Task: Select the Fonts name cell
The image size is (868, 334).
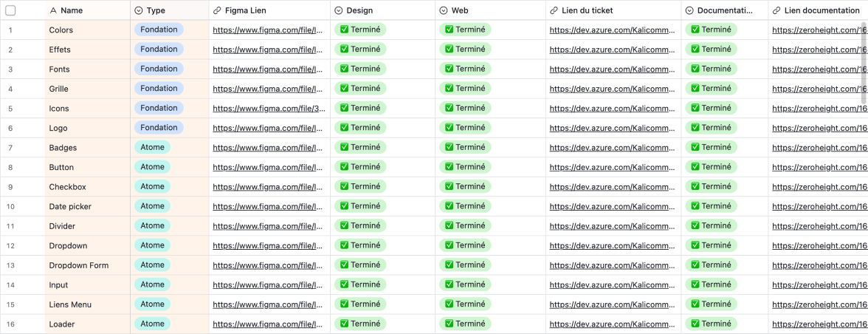Action: point(87,69)
